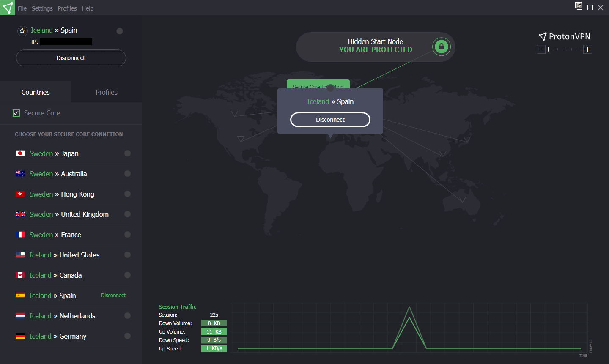The height and width of the screenshot is (364, 609).
Task: Click Disconnect link in Iceland » Spain row
Action: pos(113,296)
